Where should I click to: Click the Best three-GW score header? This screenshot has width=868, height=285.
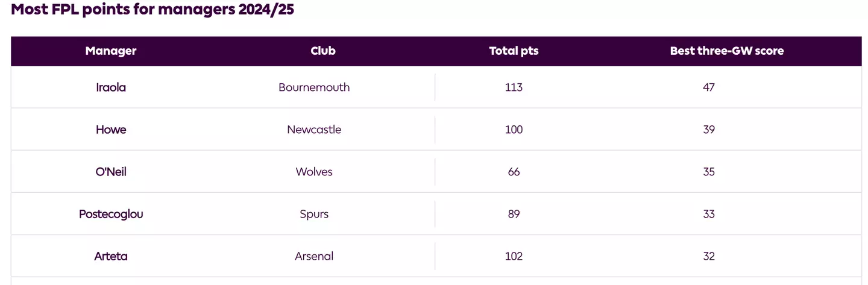point(726,51)
